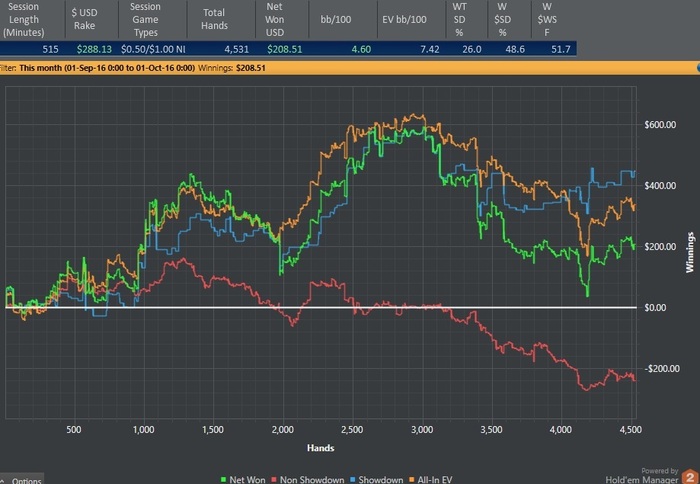This screenshot has width=700, height=484.
Task: Select the 4,531 total hands cell
Action: [236, 49]
